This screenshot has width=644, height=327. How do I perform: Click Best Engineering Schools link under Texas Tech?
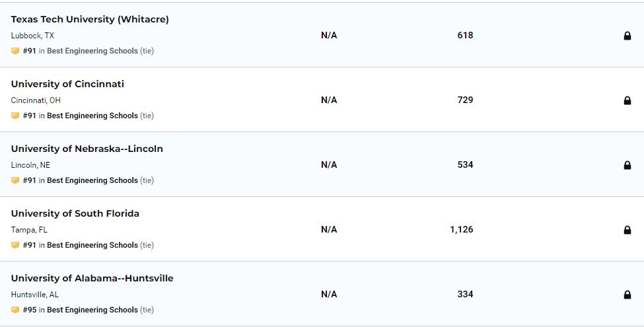click(x=92, y=51)
